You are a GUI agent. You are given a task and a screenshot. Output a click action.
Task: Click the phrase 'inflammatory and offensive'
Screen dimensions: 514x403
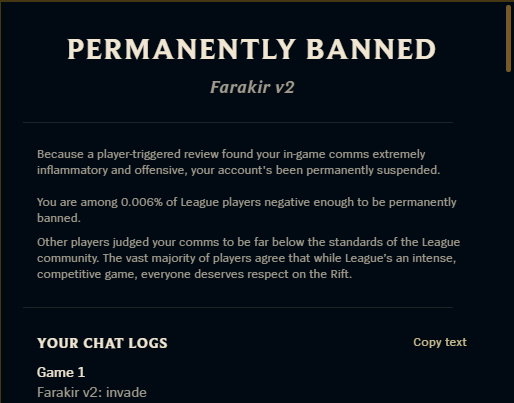[111, 170]
